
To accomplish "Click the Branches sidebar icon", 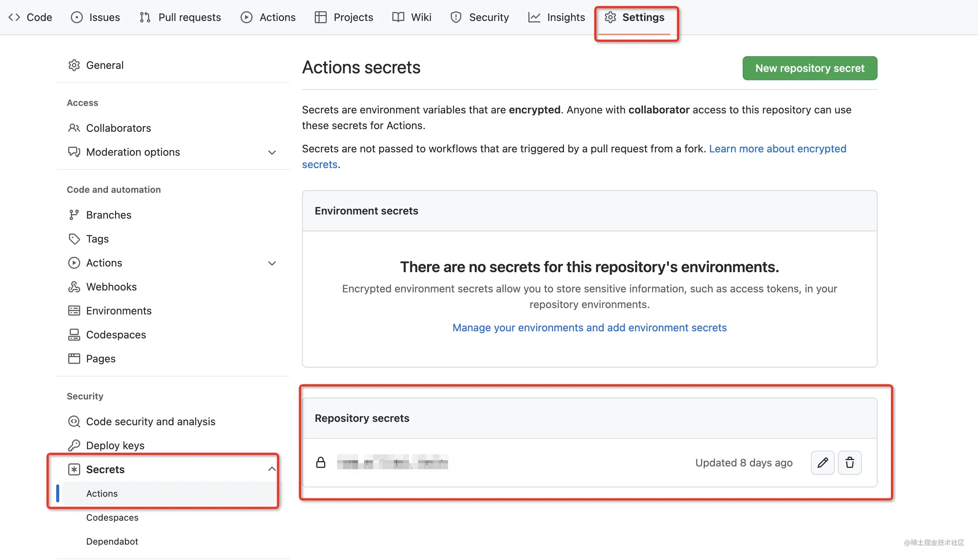I will coord(74,215).
